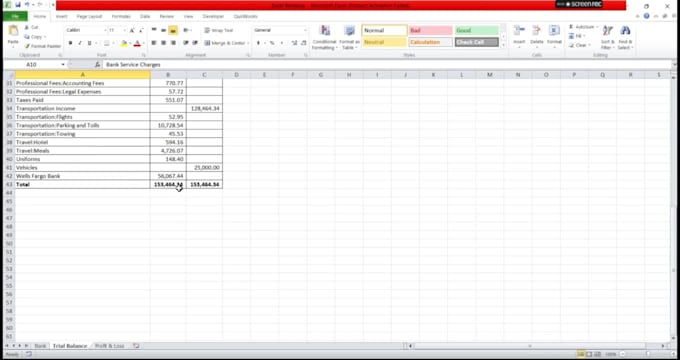Open Format as Table gallery
Screen dimensions: 680x360
tap(349, 37)
